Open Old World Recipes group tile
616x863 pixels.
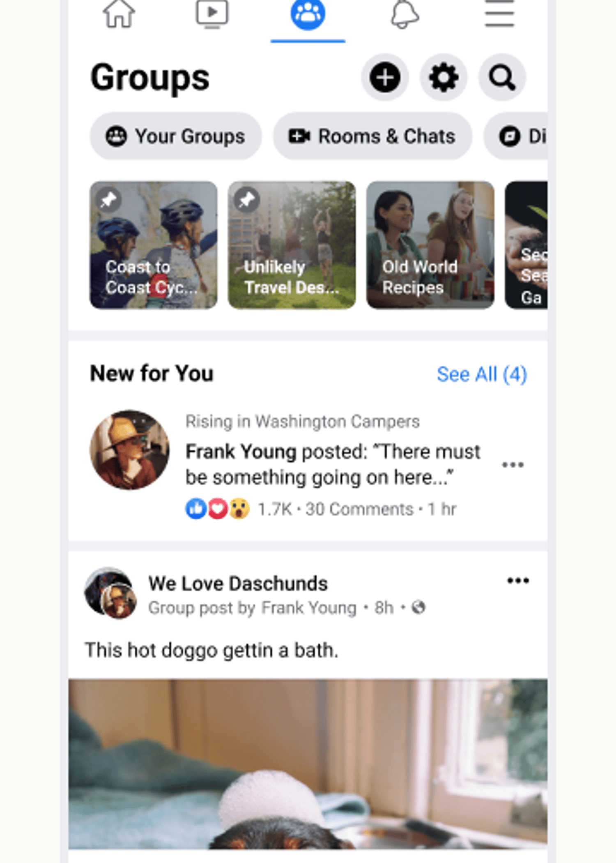[x=430, y=245]
